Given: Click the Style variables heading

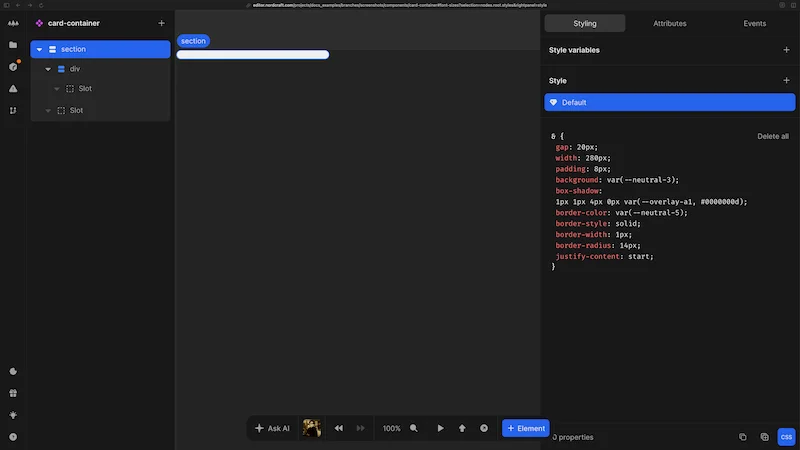Looking at the screenshot, I should tap(574, 50).
